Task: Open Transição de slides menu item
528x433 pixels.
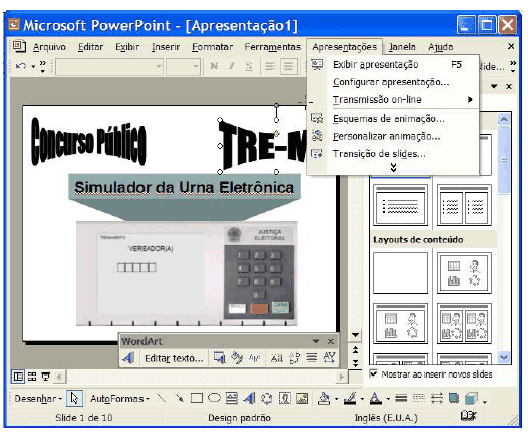Action: (x=393, y=154)
